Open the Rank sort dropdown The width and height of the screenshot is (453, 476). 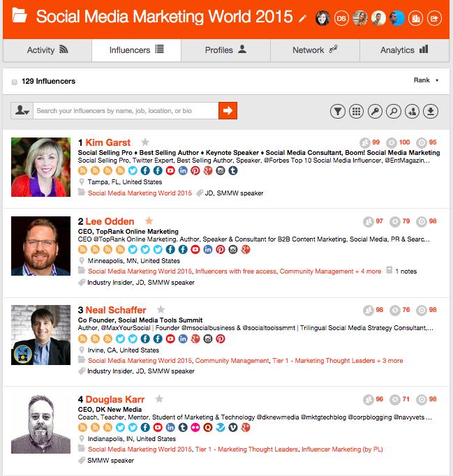[x=426, y=80]
